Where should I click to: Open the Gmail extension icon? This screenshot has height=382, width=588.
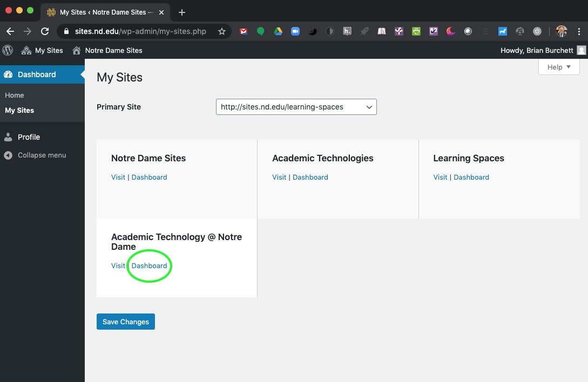click(x=244, y=31)
